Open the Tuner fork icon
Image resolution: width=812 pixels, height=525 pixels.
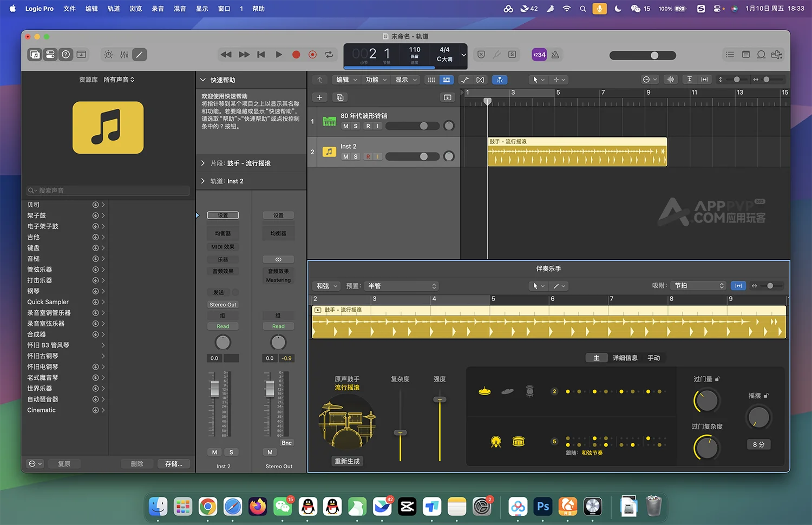pyautogui.click(x=496, y=55)
